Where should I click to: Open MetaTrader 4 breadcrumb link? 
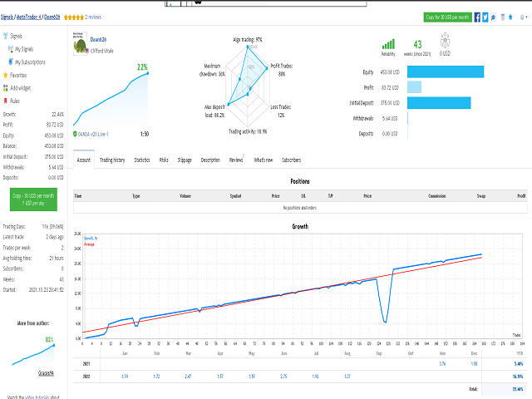(x=29, y=17)
